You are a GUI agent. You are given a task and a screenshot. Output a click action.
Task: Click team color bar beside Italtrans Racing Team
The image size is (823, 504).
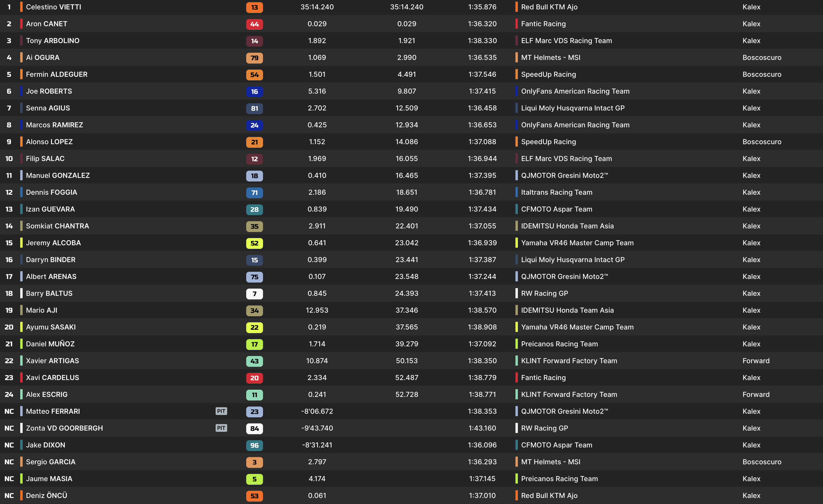click(516, 192)
